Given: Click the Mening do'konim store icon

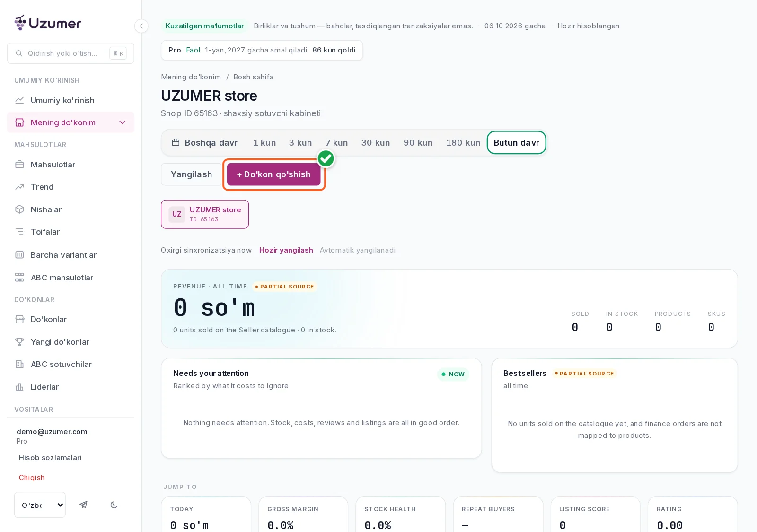Looking at the screenshot, I should (19, 122).
